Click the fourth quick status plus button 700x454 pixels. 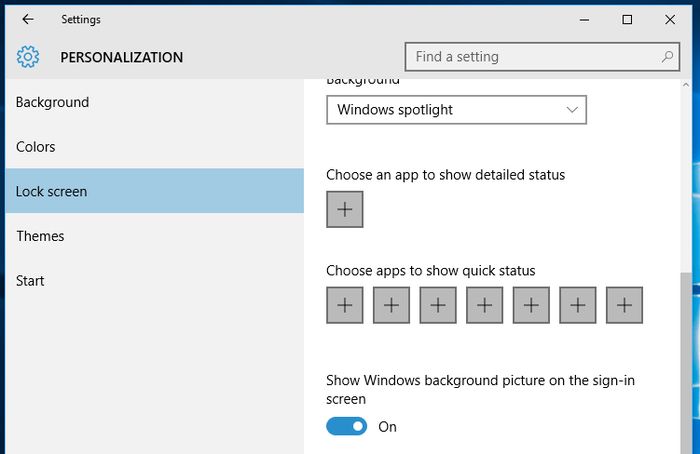click(485, 305)
